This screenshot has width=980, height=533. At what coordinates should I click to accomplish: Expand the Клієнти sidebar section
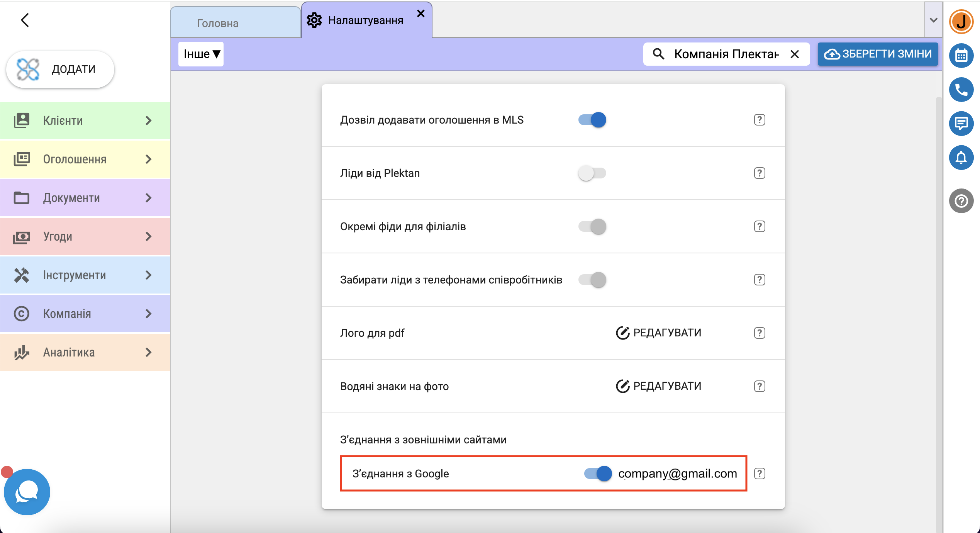pyautogui.click(x=85, y=121)
